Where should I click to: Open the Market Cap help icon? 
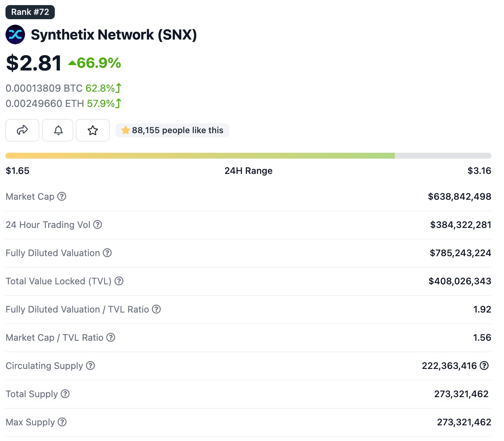tap(62, 196)
